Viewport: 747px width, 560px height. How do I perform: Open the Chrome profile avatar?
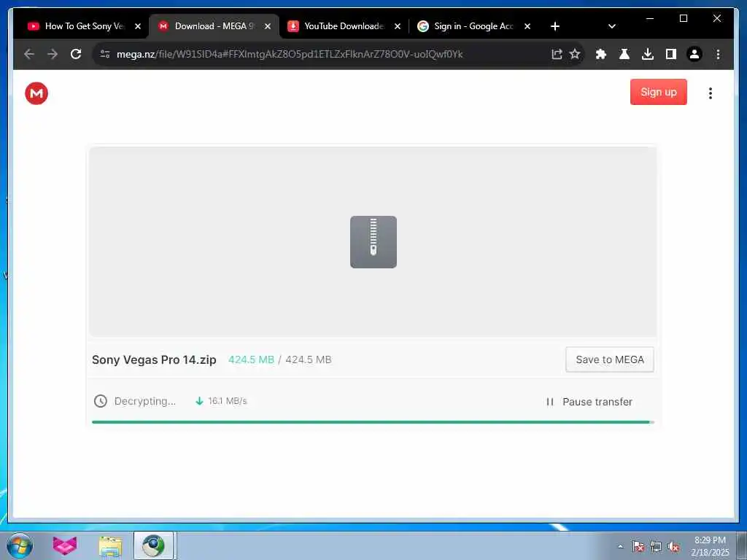[694, 54]
